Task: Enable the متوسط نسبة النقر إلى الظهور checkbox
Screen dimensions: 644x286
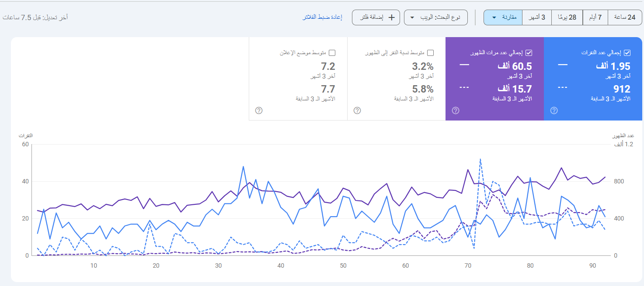Action: point(431,52)
